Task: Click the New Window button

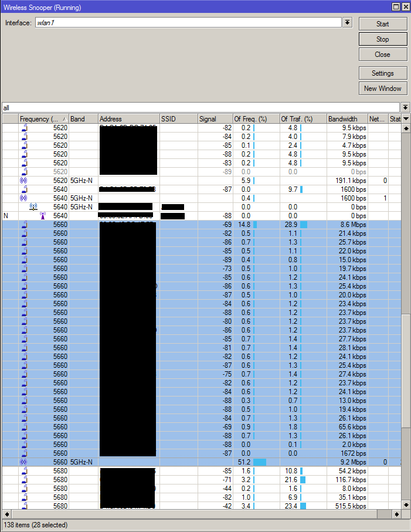Action: [383, 88]
